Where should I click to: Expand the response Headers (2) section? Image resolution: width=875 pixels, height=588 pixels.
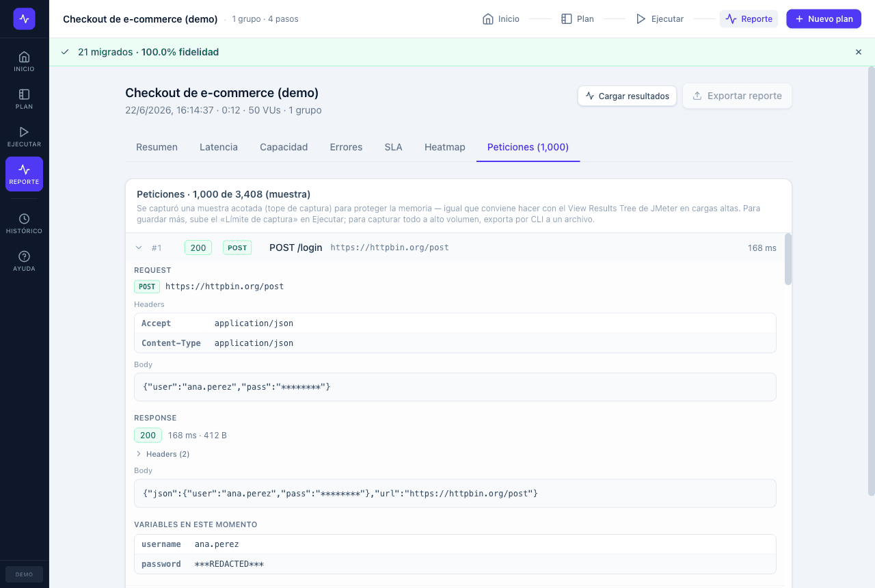pos(163,454)
